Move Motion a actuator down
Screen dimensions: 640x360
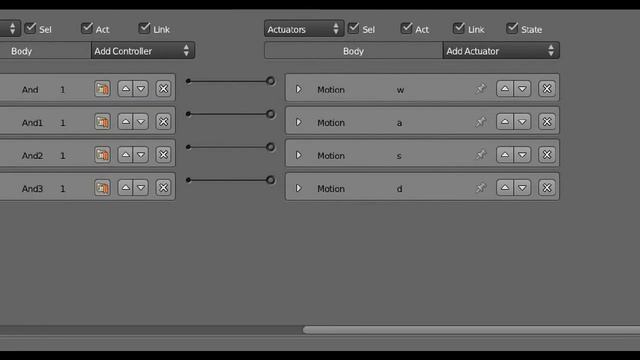click(522, 122)
